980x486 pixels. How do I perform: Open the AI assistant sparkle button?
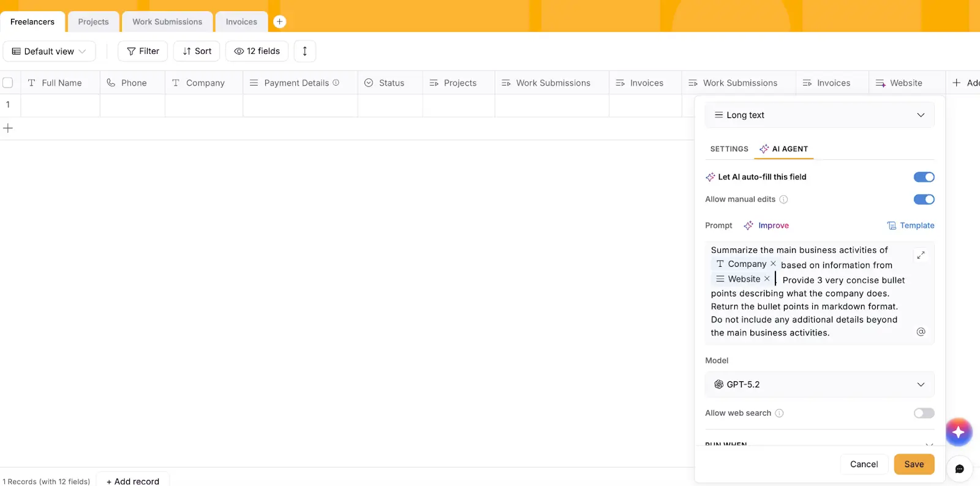(959, 432)
